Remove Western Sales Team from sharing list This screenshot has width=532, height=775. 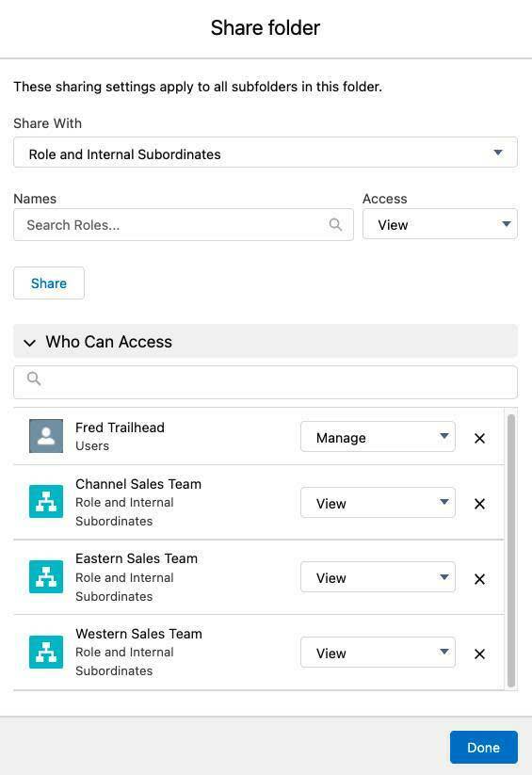pos(479,654)
